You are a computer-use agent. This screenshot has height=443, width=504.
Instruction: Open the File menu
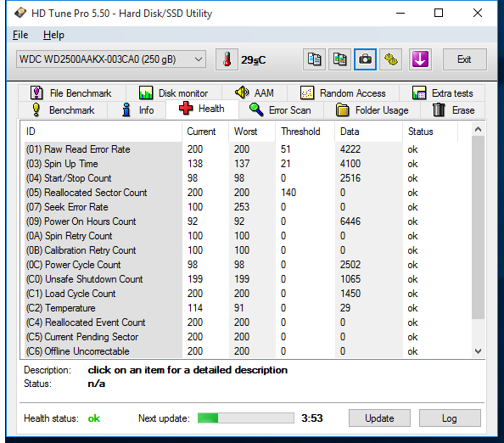(20, 35)
